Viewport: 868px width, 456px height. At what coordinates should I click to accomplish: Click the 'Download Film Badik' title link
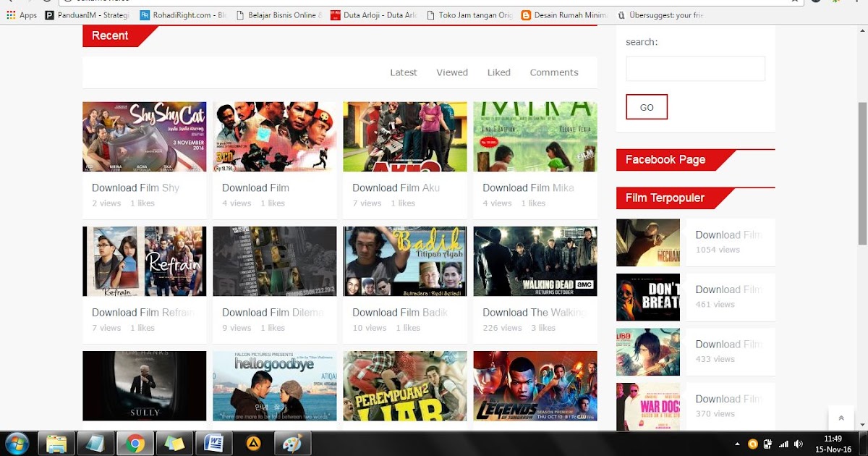point(400,312)
